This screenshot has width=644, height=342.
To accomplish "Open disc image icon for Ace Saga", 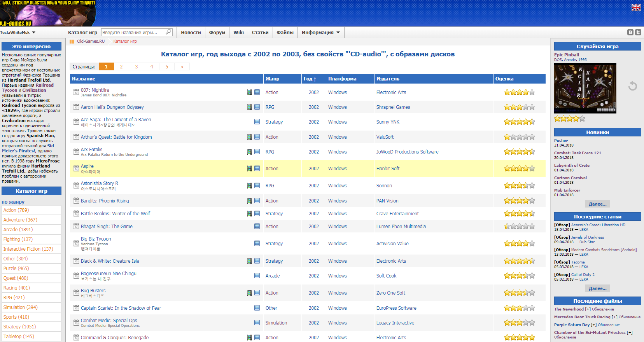I will (257, 122).
